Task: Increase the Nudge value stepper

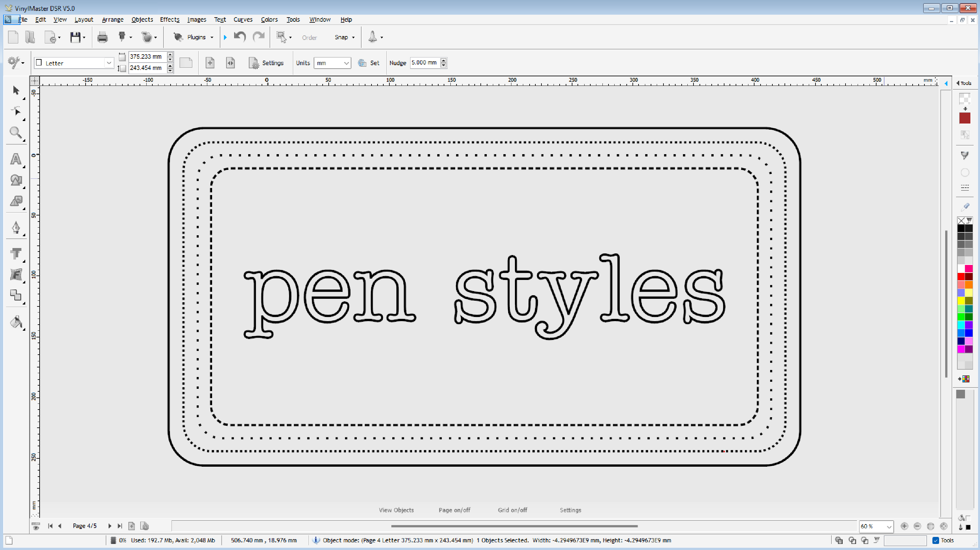Action: tap(444, 60)
